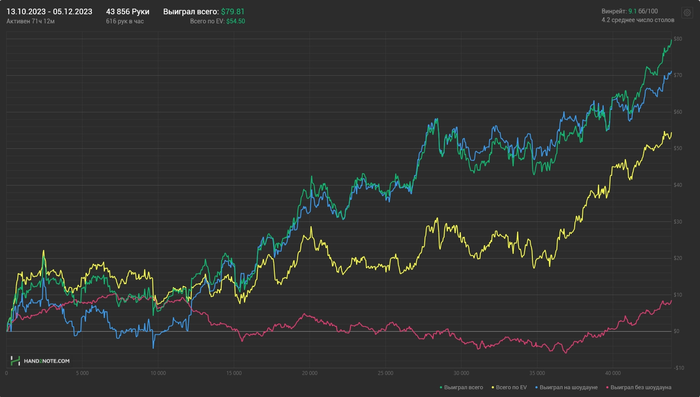This screenshot has width=700, height=397.
Task: Toggle the 'Выиграл на шоудауне' legend series
Action: point(566,388)
